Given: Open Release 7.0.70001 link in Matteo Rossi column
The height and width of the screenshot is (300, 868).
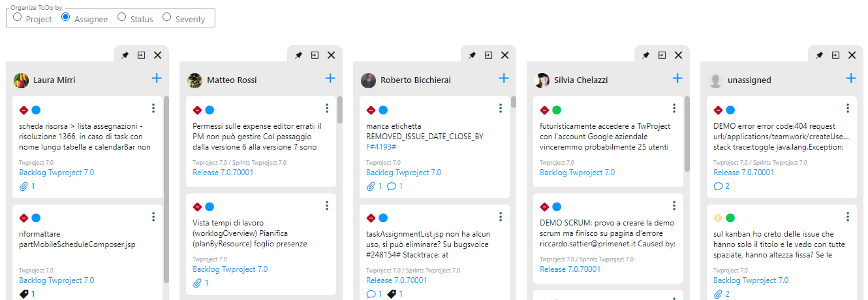Looking at the screenshot, I should (223, 173).
